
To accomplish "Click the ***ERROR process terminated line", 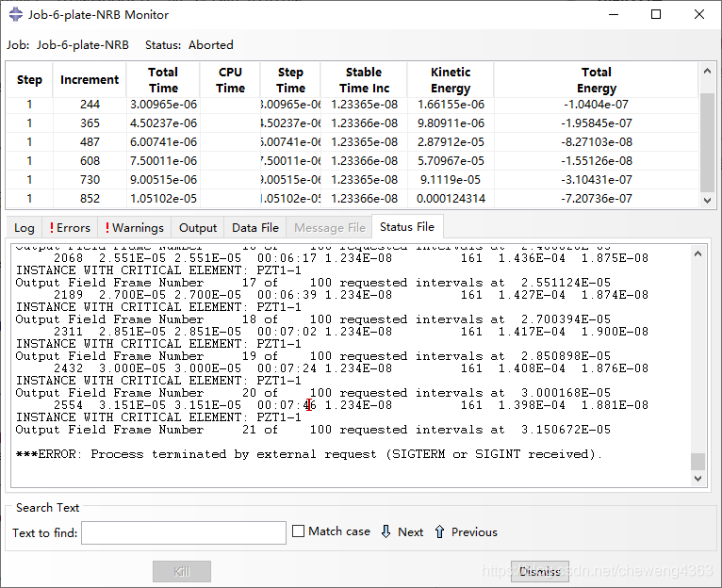I will [x=308, y=454].
